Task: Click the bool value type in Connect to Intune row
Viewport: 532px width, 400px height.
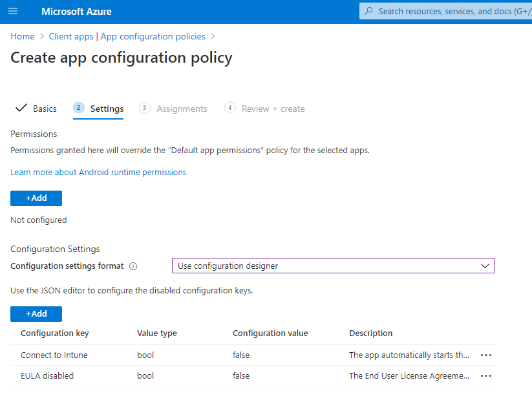Action: tap(145, 355)
